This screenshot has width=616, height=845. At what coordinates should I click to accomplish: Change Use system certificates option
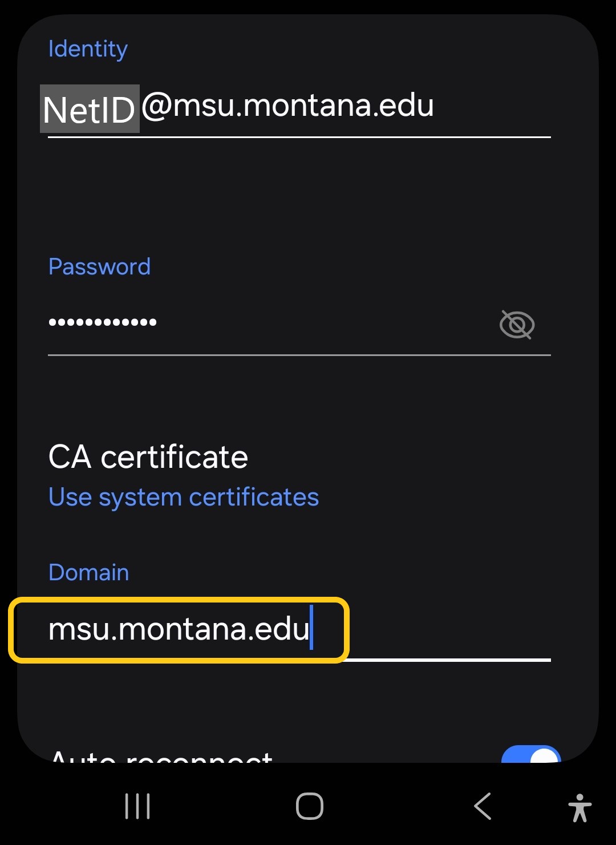[x=184, y=496]
